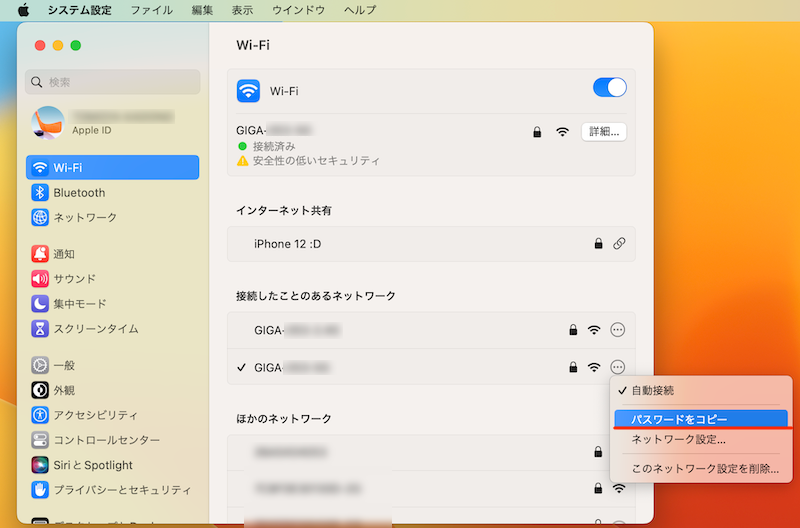
Task: Open アクセシビリティ settings
Action: [95, 415]
